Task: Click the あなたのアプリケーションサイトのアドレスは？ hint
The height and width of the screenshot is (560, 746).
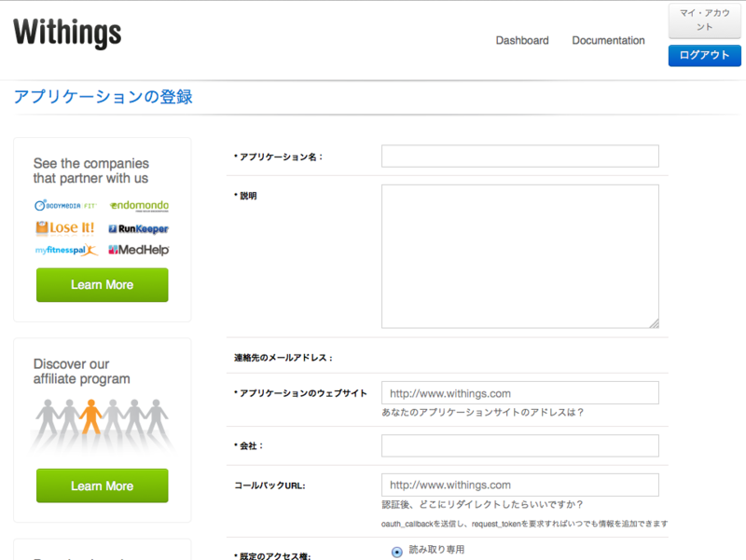Action: pos(482,412)
